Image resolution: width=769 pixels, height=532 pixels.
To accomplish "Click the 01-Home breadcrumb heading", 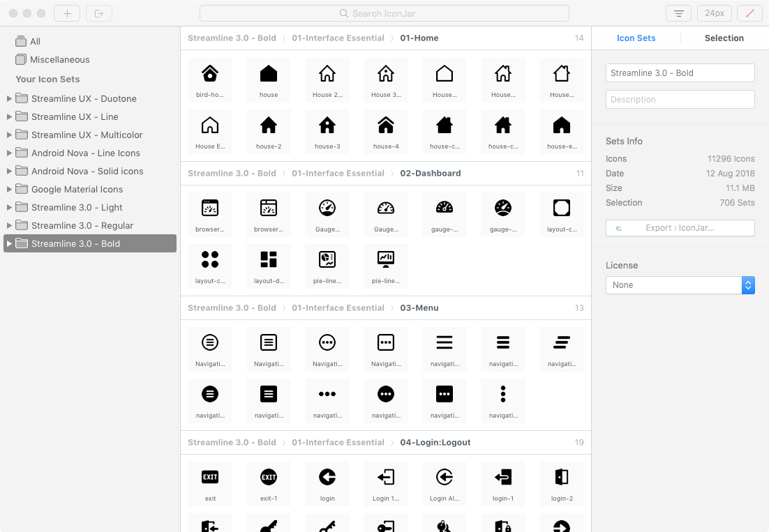I will 419,38.
